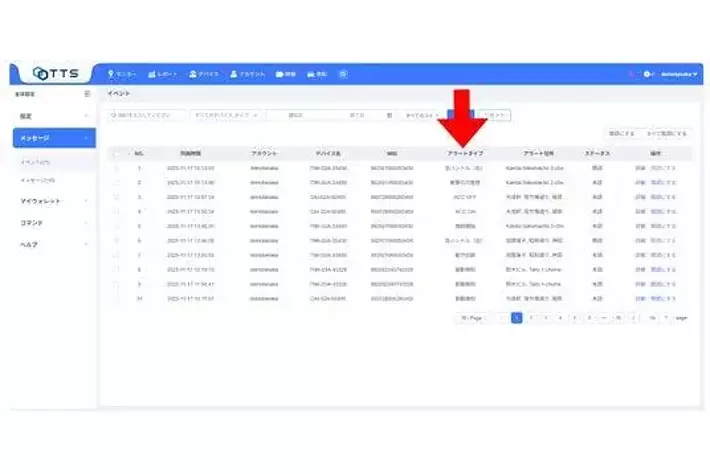Click the settings gear icon at top right
The image size is (710, 474).
(x=648, y=74)
